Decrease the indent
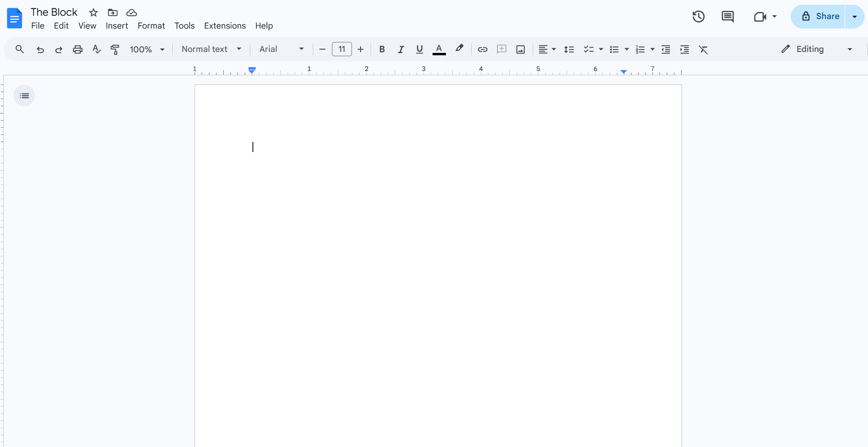This screenshot has width=868, height=447. pyautogui.click(x=666, y=50)
